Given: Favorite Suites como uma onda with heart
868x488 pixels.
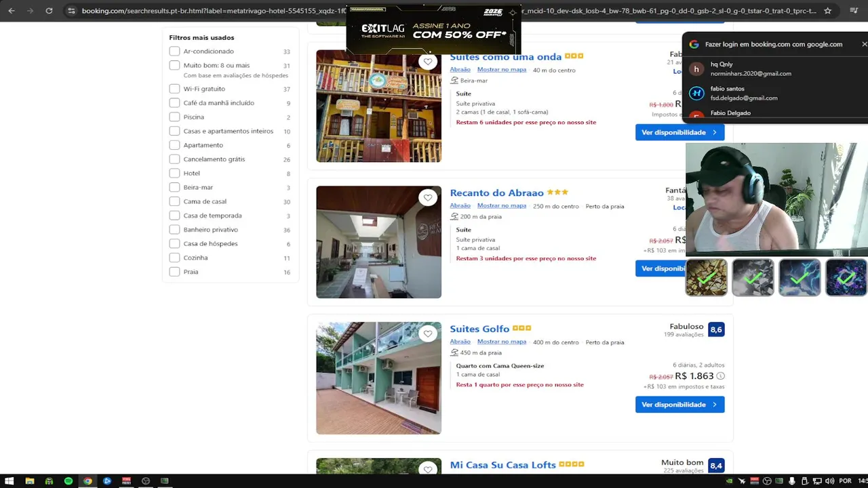Looking at the screenshot, I should pos(428,62).
